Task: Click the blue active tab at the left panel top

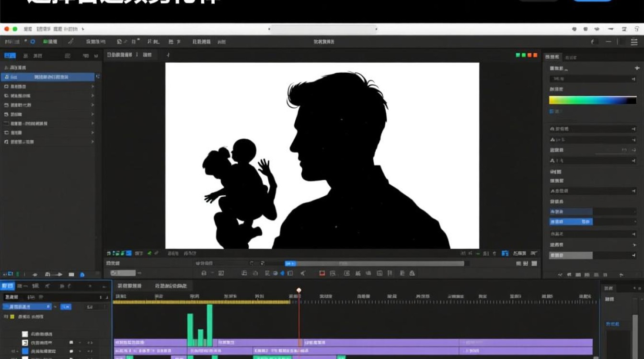Action: 10,56
